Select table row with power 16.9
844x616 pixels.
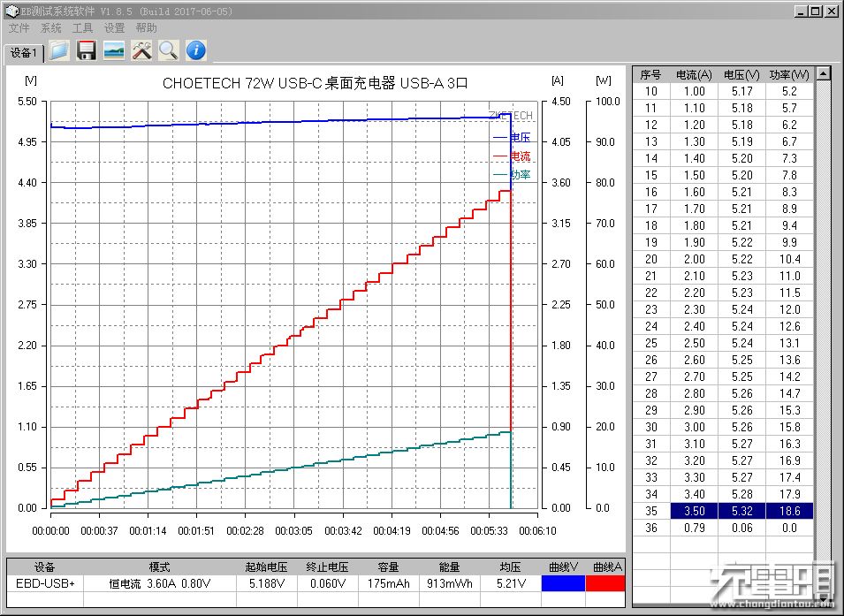point(723,460)
